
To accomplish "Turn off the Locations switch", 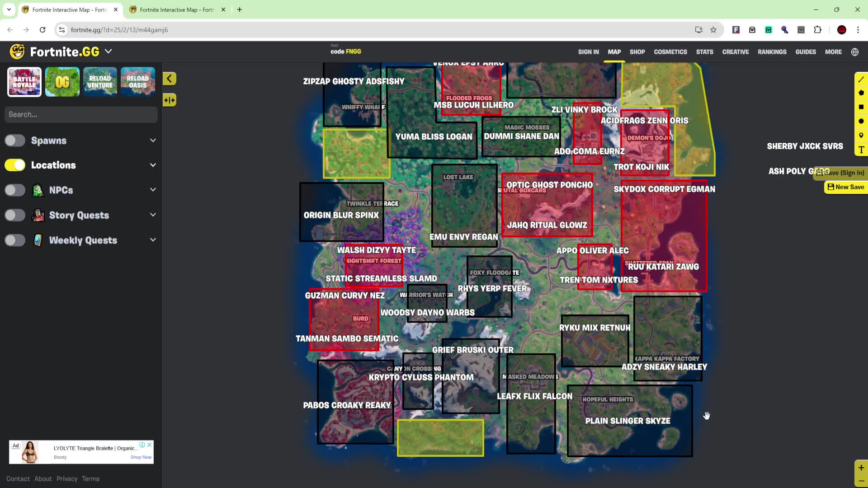I will [x=15, y=165].
